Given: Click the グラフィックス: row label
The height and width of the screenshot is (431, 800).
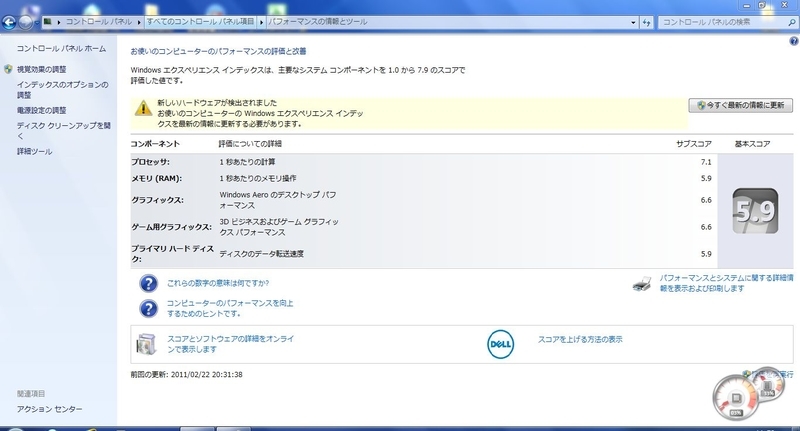Looking at the screenshot, I should [x=157, y=200].
